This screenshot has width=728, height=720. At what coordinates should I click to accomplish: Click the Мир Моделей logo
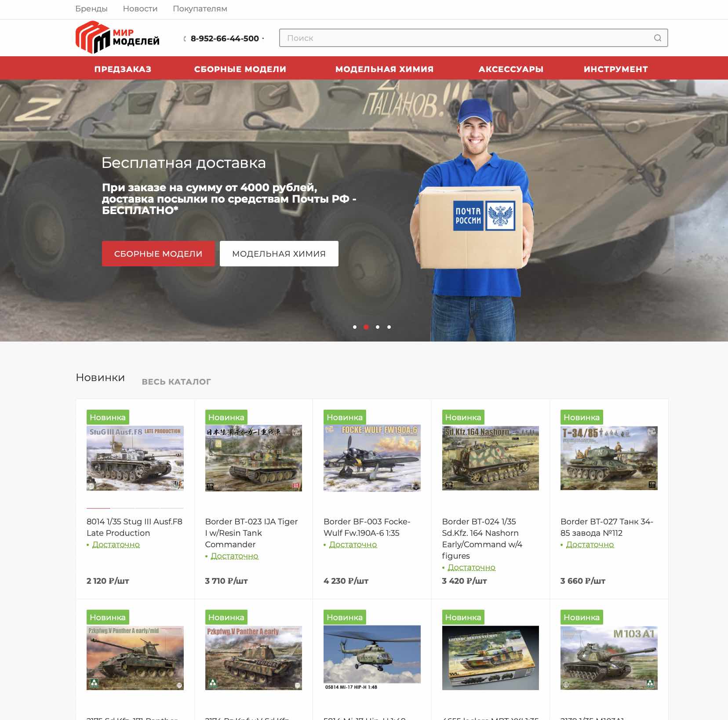pyautogui.click(x=117, y=38)
